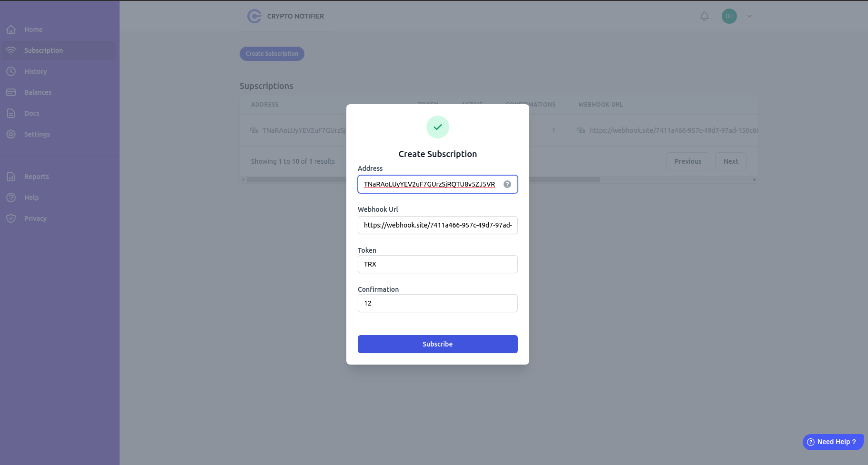Click the Home icon in the sidebar

pyautogui.click(x=11, y=29)
